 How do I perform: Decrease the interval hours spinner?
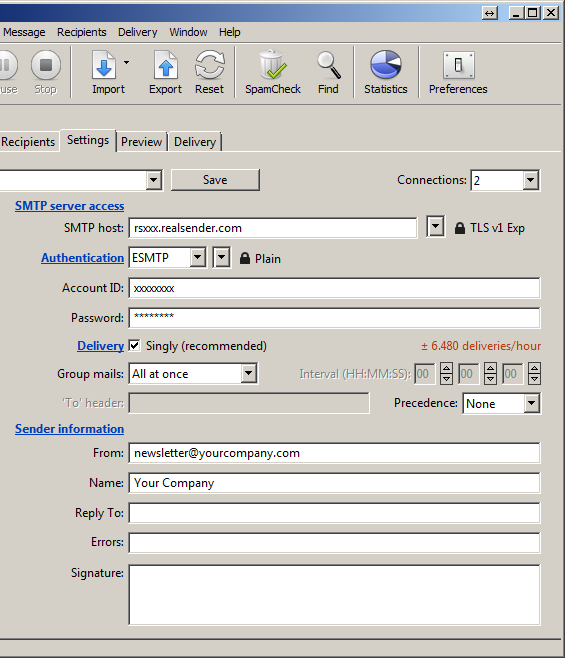click(x=446, y=379)
